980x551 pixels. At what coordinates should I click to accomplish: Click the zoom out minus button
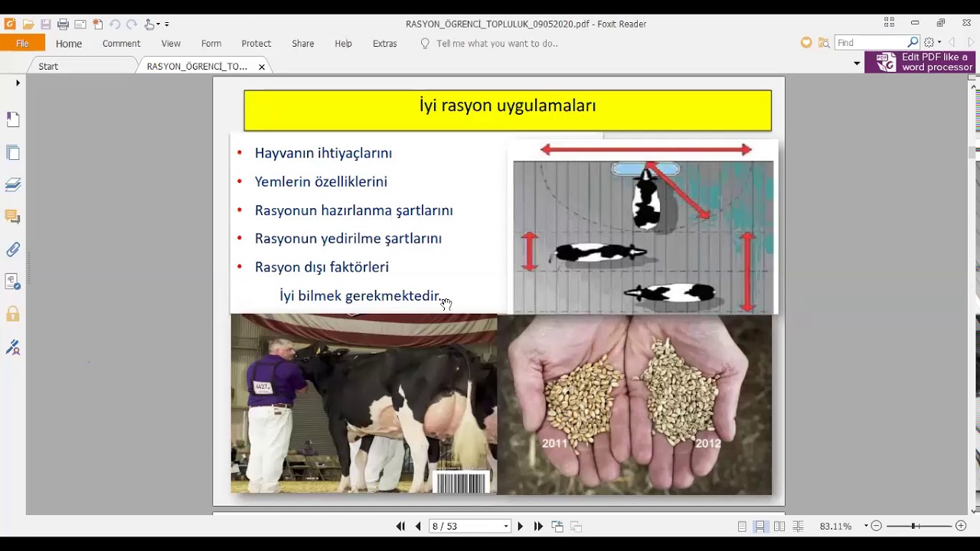point(877,527)
